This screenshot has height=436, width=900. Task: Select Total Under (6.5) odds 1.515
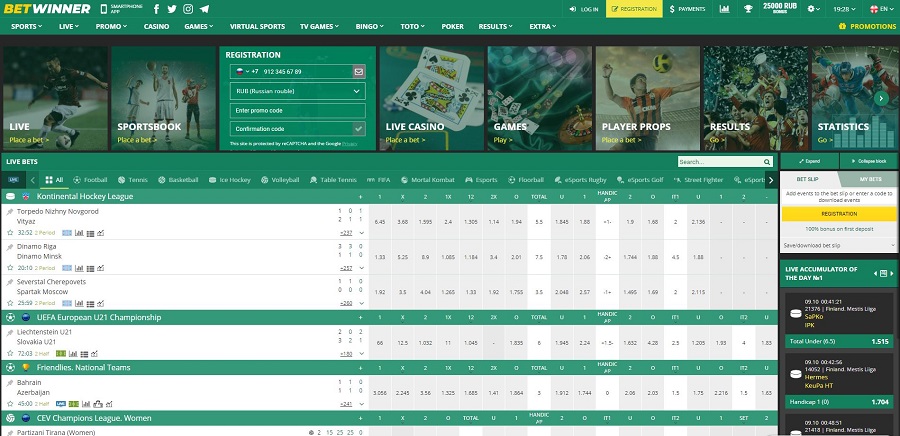point(839,341)
